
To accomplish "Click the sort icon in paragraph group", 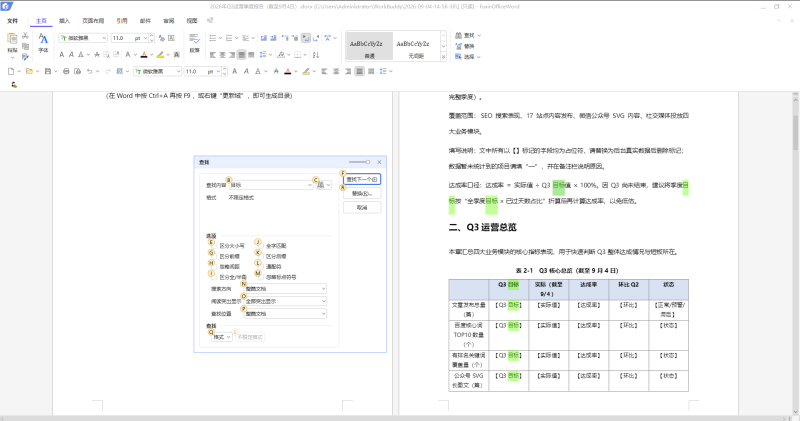I will [316, 55].
